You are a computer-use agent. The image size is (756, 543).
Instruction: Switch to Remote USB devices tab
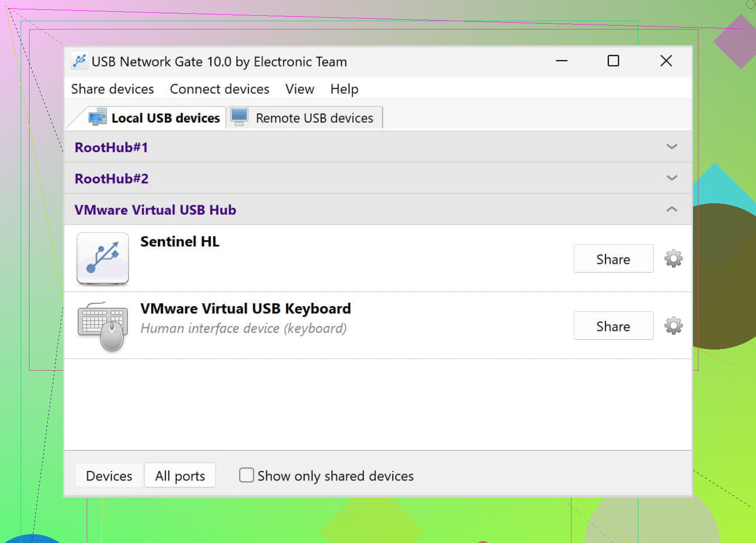click(x=304, y=118)
